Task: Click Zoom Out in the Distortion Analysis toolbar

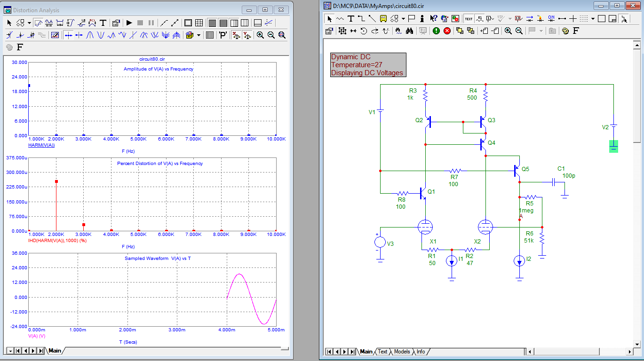Action: [x=271, y=35]
